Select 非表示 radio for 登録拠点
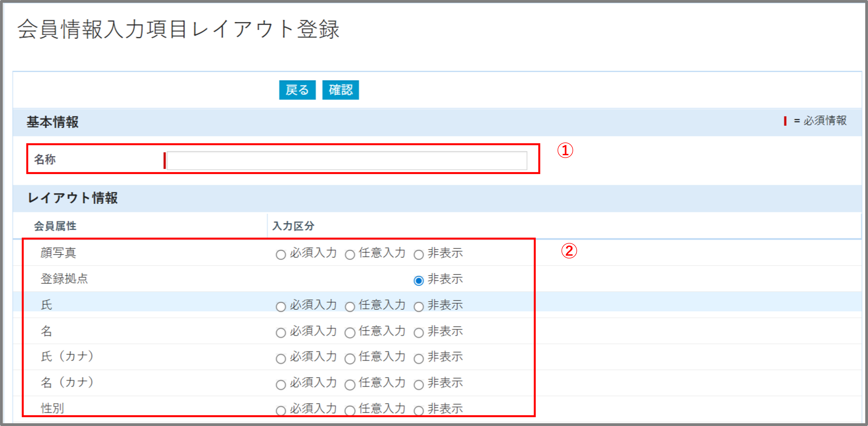 coord(419,281)
